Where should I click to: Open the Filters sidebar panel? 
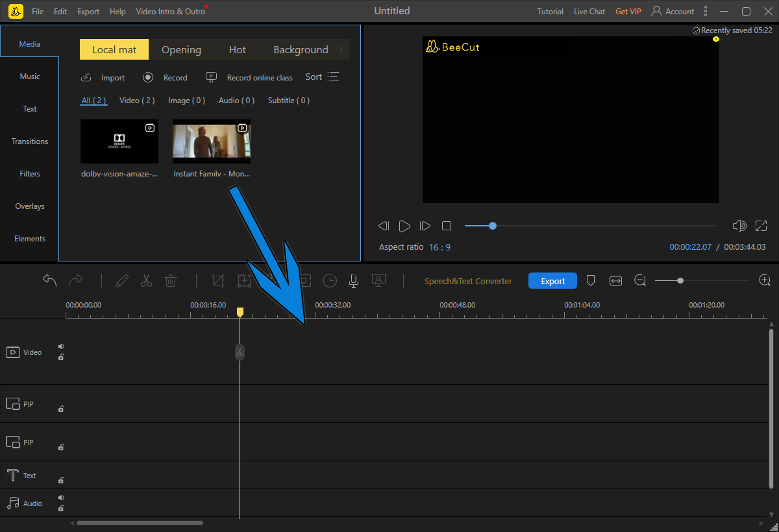(30, 174)
